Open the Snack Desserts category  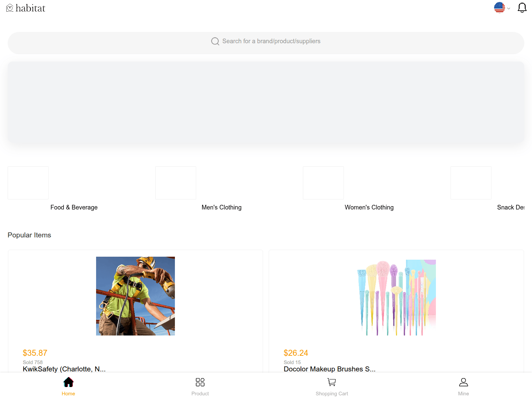click(x=511, y=207)
